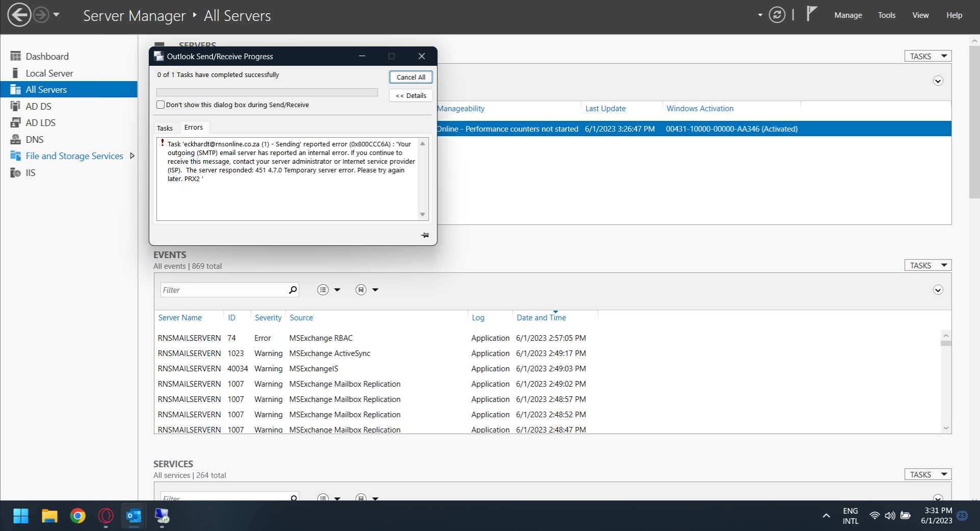Viewport: 980px width, 531px height.
Task: Click the File and Storage Services icon
Action: [16, 156]
